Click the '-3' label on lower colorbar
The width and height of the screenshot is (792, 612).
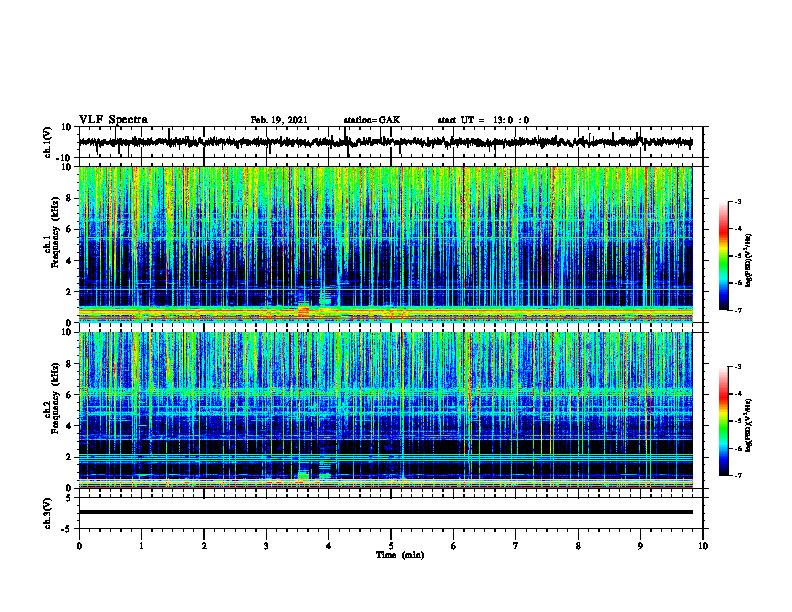tap(738, 367)
